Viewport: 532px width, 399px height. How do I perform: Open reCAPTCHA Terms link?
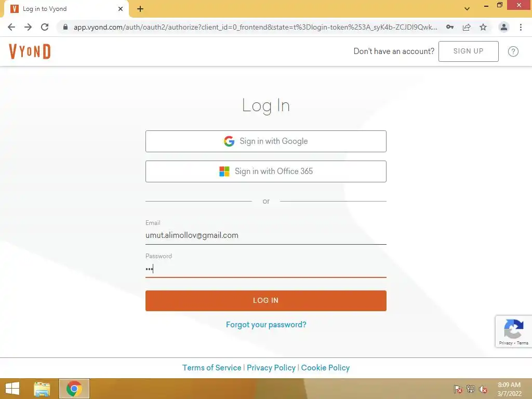pos(523,343)
